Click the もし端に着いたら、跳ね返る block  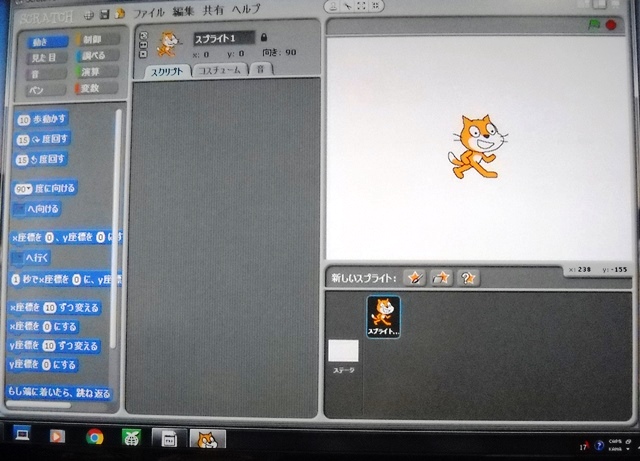tap(59, 392)
